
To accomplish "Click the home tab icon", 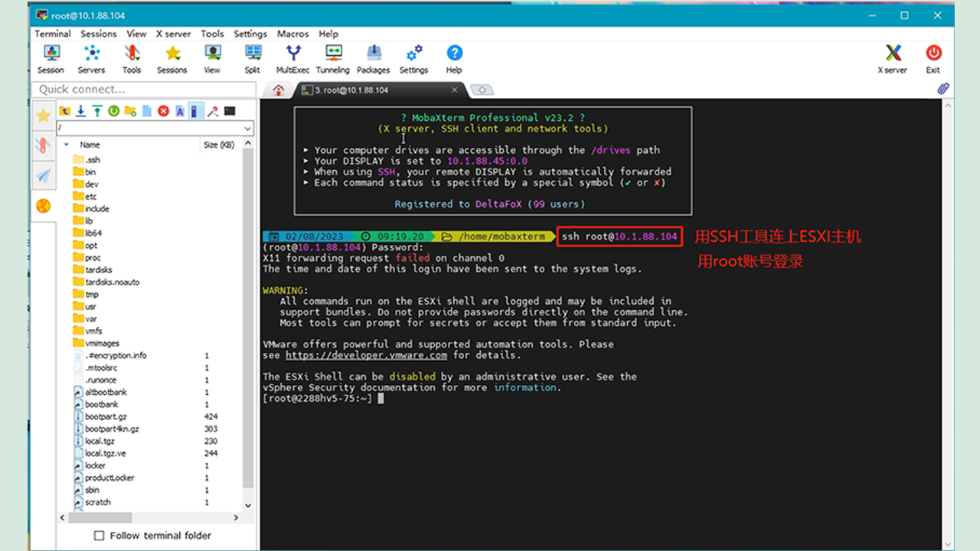I will pos(278,90).
